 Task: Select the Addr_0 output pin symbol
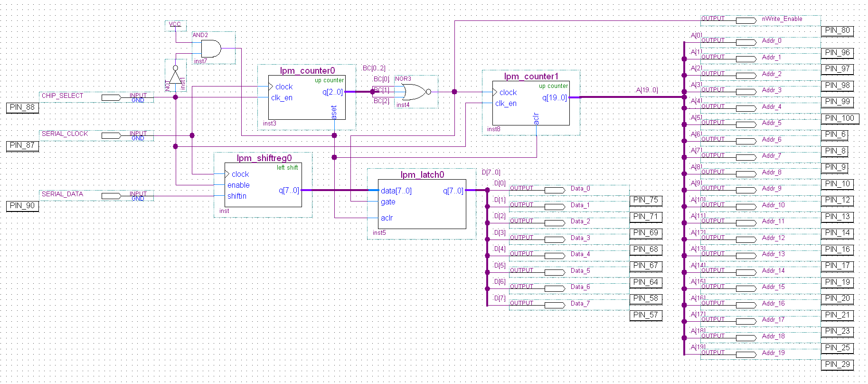pyautogui.click(x=746, y=42)
